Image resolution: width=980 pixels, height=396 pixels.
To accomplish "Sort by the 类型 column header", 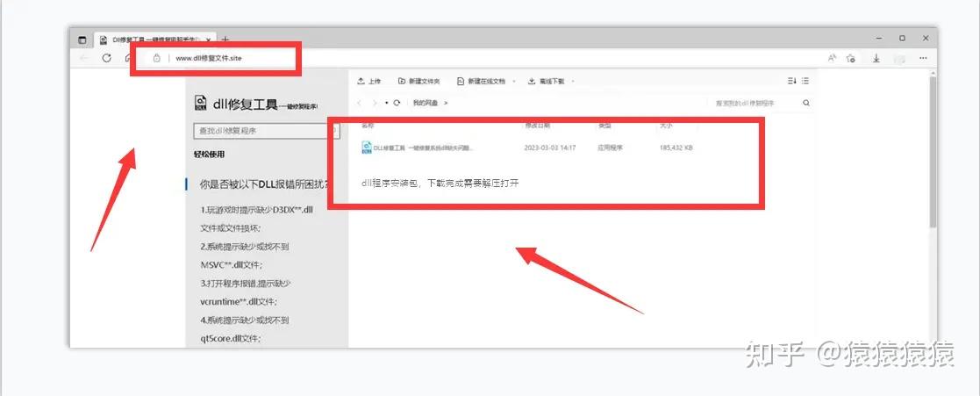I will click(x=604, y=126).
